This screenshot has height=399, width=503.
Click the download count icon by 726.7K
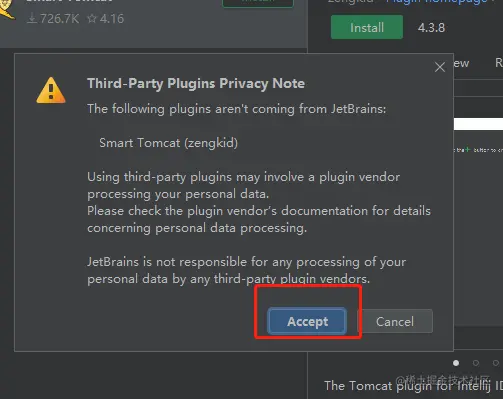[x=32, y=19]
